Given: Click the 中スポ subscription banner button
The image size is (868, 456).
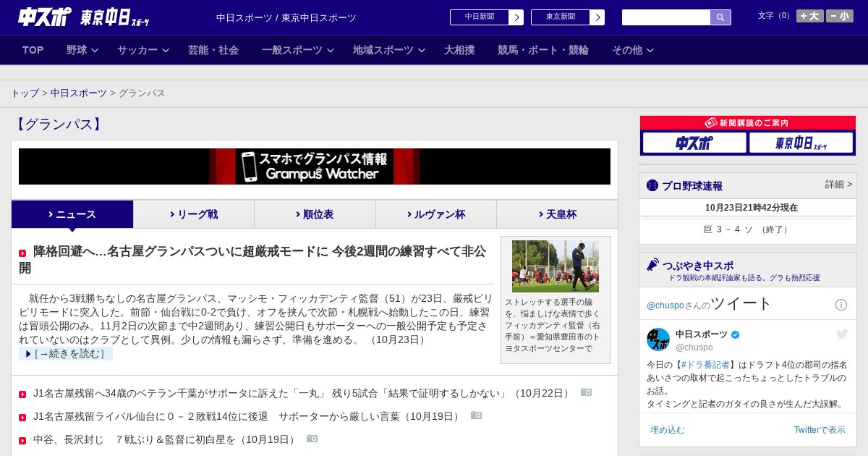Looking at the screenshot, I should [x=694, y=143].
